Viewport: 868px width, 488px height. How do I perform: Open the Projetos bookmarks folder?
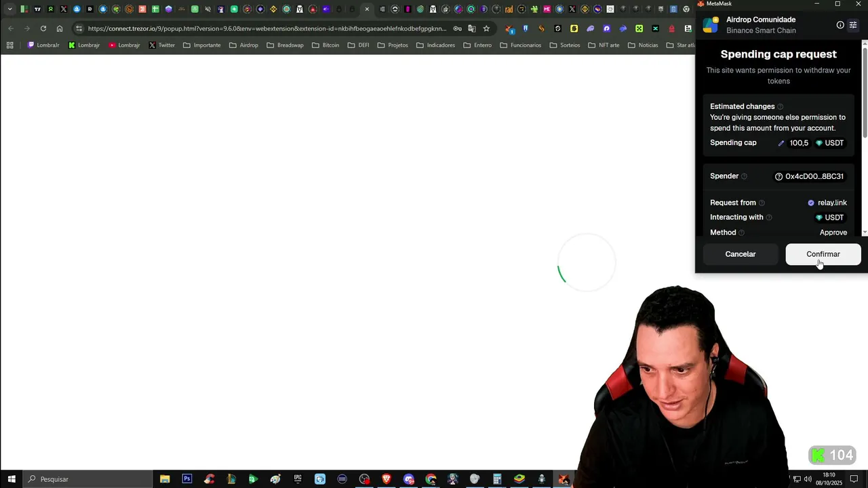pyautogui.click(x=393, y=45)
